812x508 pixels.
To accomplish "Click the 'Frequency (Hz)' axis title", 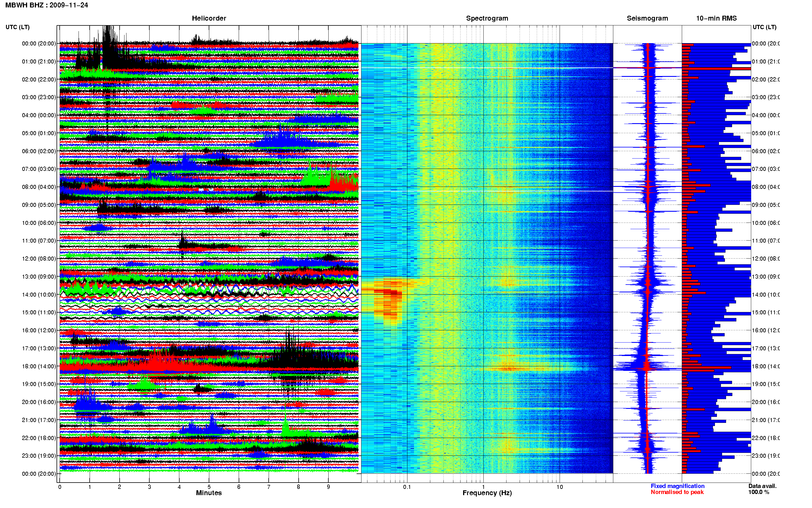I will click(x=487, y=493).
